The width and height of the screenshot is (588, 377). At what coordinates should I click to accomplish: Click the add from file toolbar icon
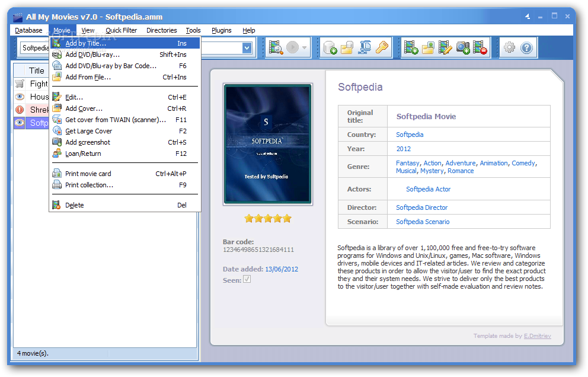coord(428,47)
